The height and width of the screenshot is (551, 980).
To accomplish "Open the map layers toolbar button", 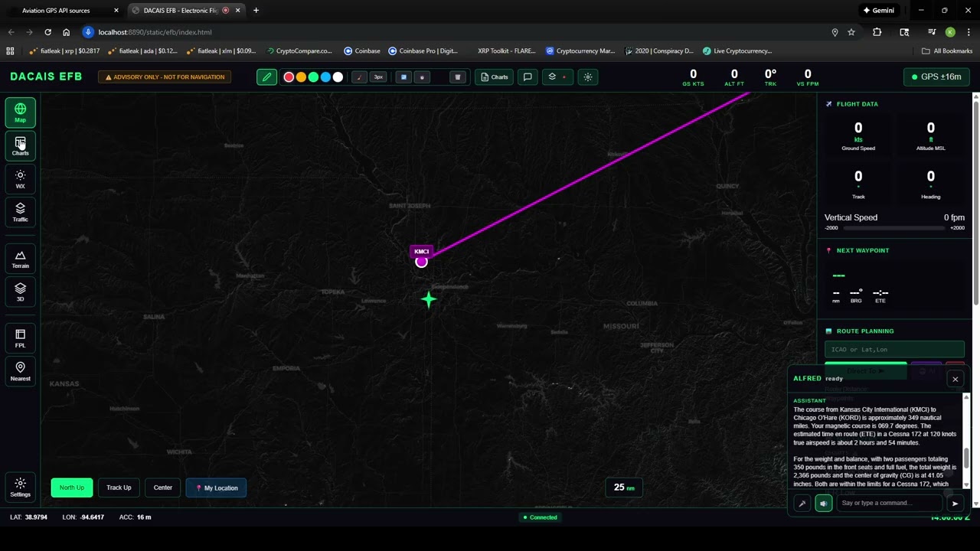I will point(557,77).
